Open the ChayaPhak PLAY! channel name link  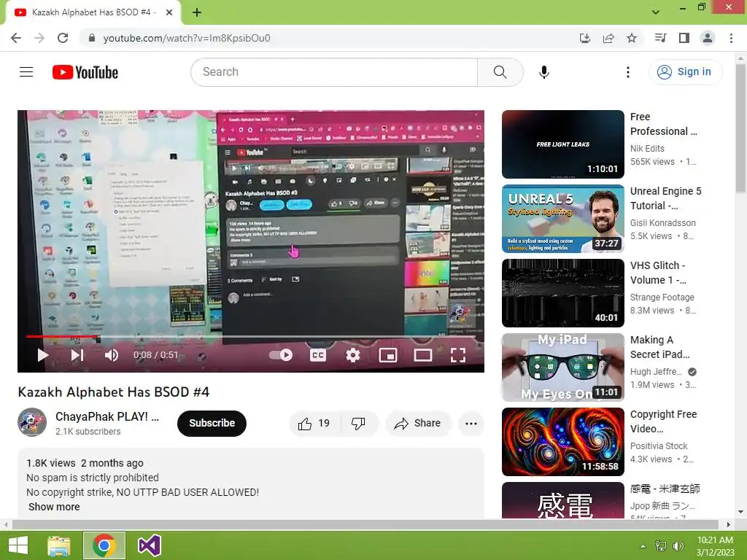(x=107, y=416)
